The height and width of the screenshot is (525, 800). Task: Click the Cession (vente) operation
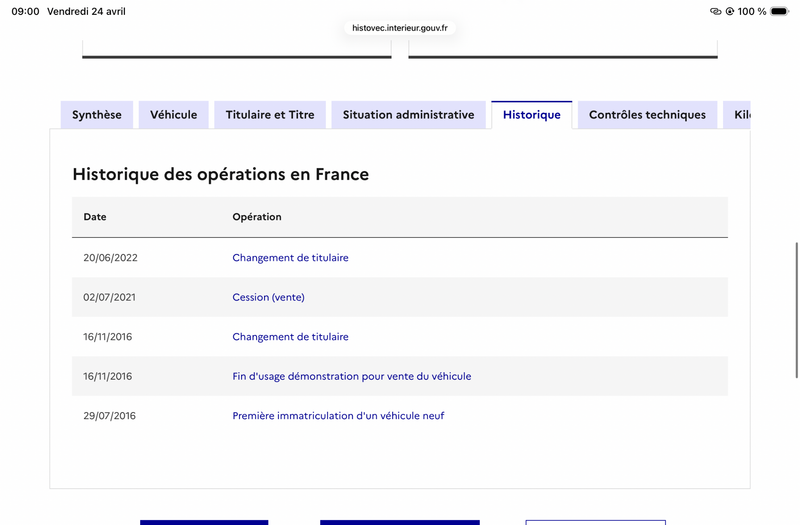[268, 297]
